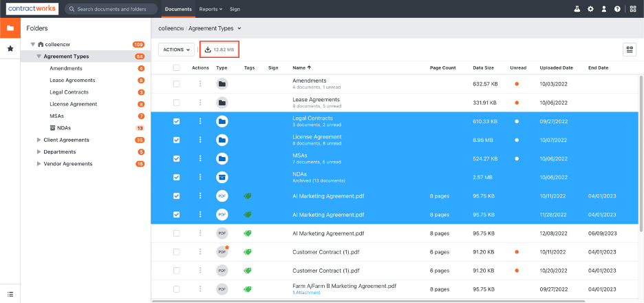Collapse the colleencw tree node
This screenshot has width=644, height=303.
point(33,44)
